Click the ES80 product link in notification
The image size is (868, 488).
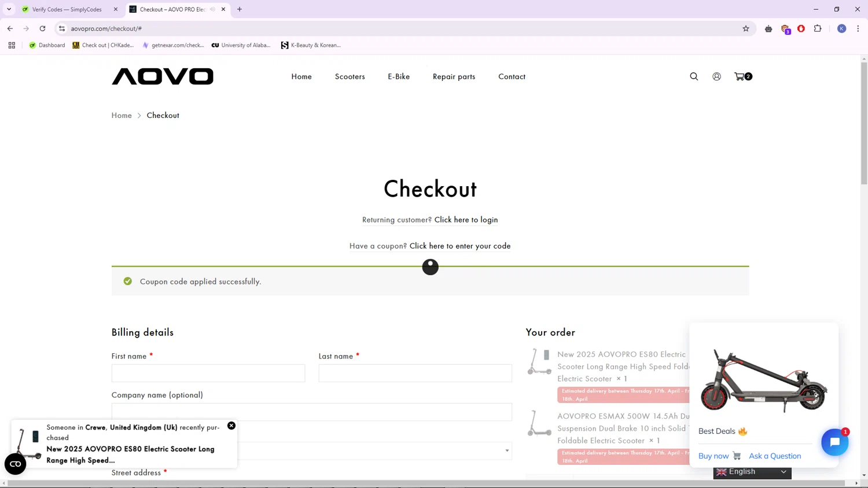pos(130,454)
